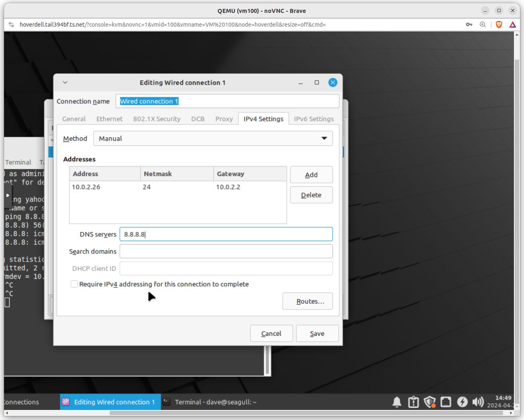Click the Connection name input field
Image resolution: width=524 pixels, height=420 pixels.
228,101
